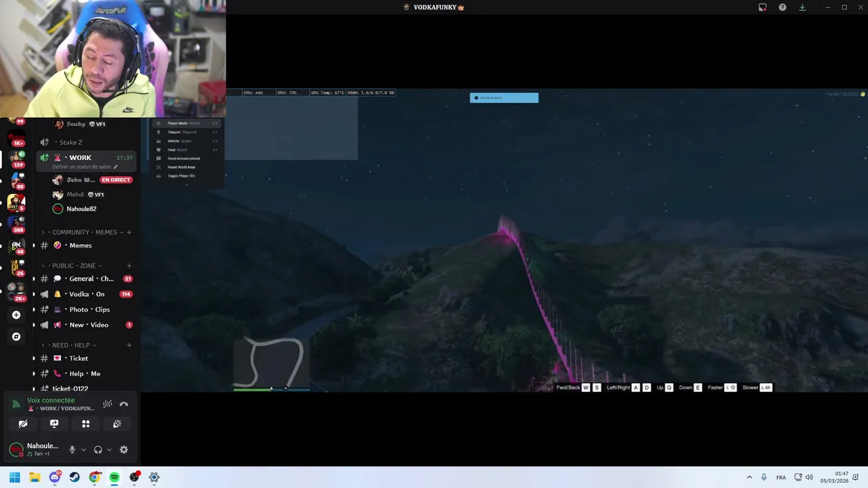
Task: Collapse the NEED · HELP category
Action: click(x=70, y=345)
